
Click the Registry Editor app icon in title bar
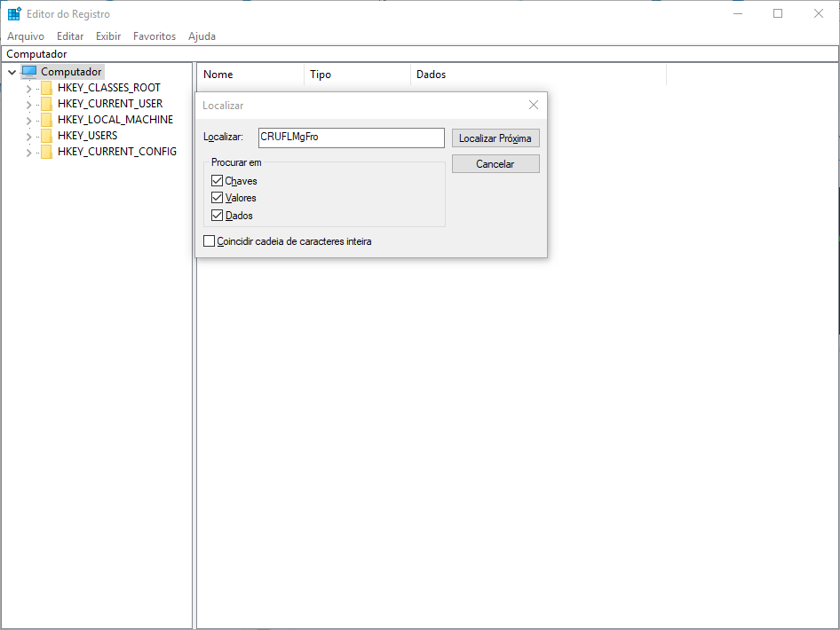point(14,14)
